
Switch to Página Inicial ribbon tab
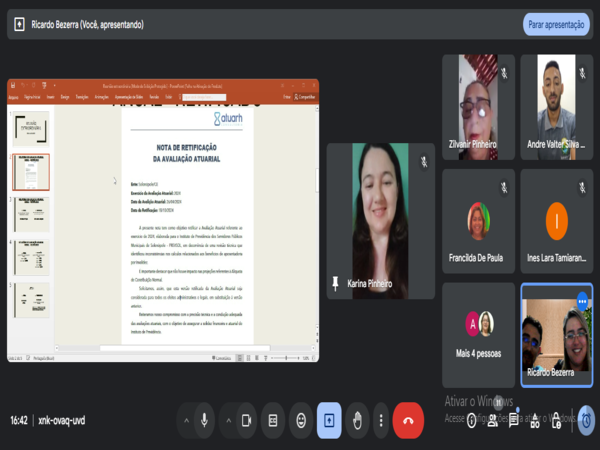click(32, 97)
